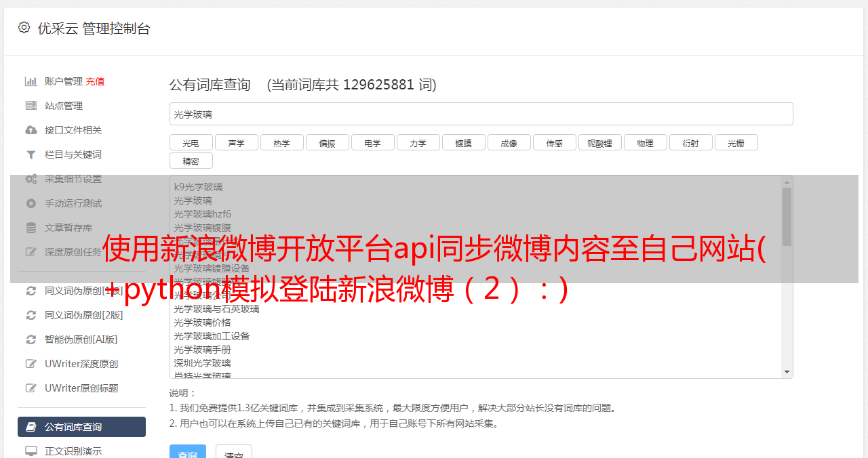The width and height of the screenshot is (868, 458).
Task: Open the 公有词库查询 menu item
Action: click(x=81, y=427)
